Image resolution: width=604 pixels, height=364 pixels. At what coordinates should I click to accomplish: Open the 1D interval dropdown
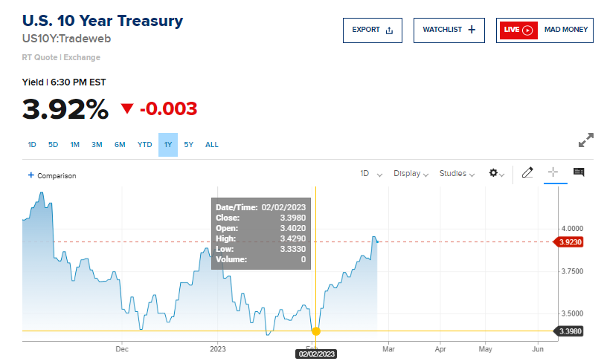(x=371, y=173)
